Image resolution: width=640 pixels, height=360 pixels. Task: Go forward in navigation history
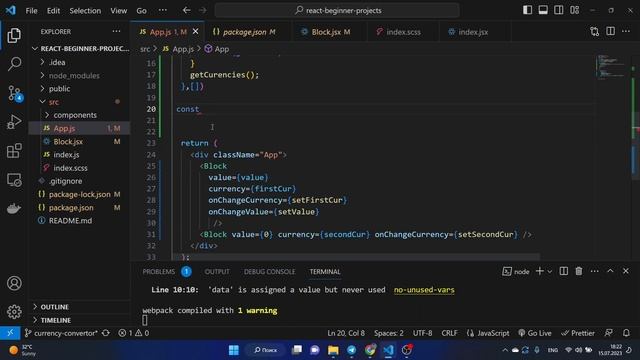(x=202, y=10)
